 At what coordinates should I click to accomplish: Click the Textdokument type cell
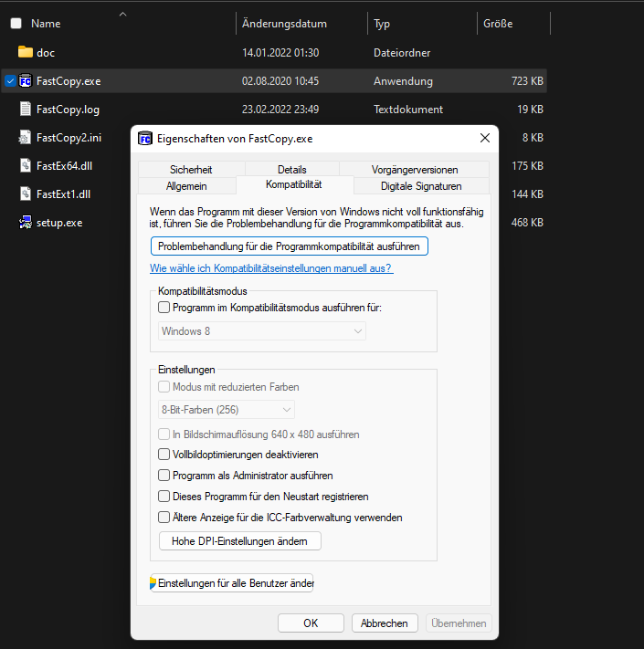pyautogui.click(x=408, y=110)
